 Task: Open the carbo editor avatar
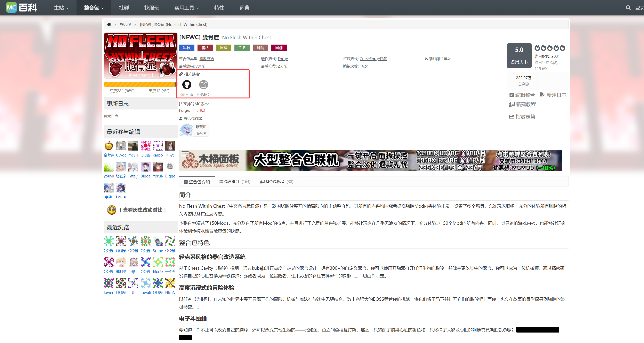tap(158, 146)
